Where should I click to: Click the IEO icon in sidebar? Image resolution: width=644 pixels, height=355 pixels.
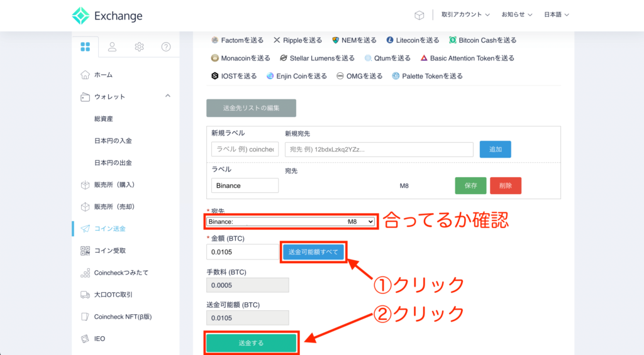coord(85,339)
